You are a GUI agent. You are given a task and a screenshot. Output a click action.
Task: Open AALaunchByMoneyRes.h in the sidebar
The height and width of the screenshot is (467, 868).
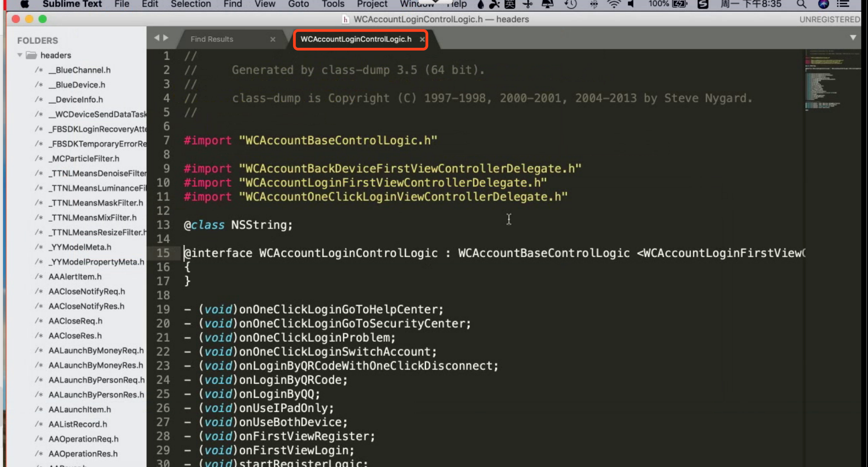click(96, 365)
